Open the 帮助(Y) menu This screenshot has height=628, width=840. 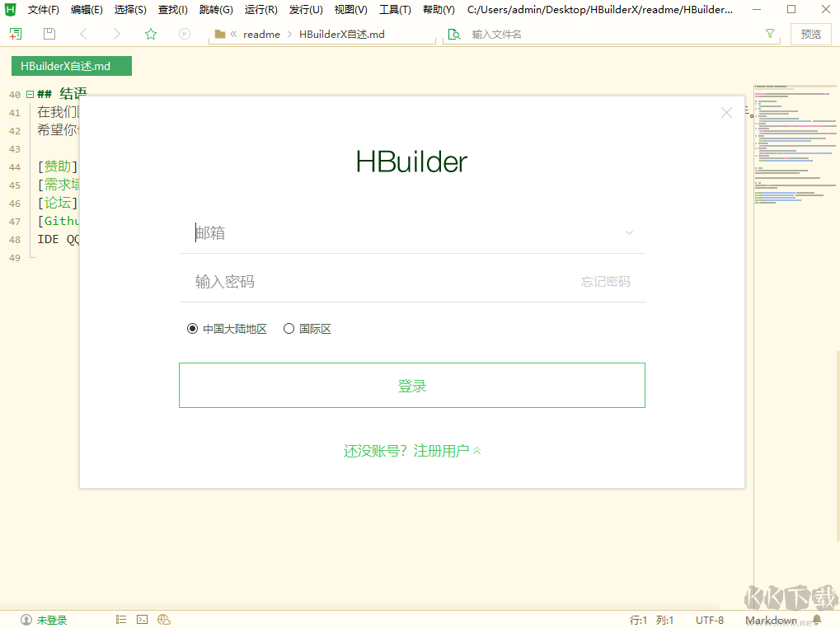coord(439,10)
